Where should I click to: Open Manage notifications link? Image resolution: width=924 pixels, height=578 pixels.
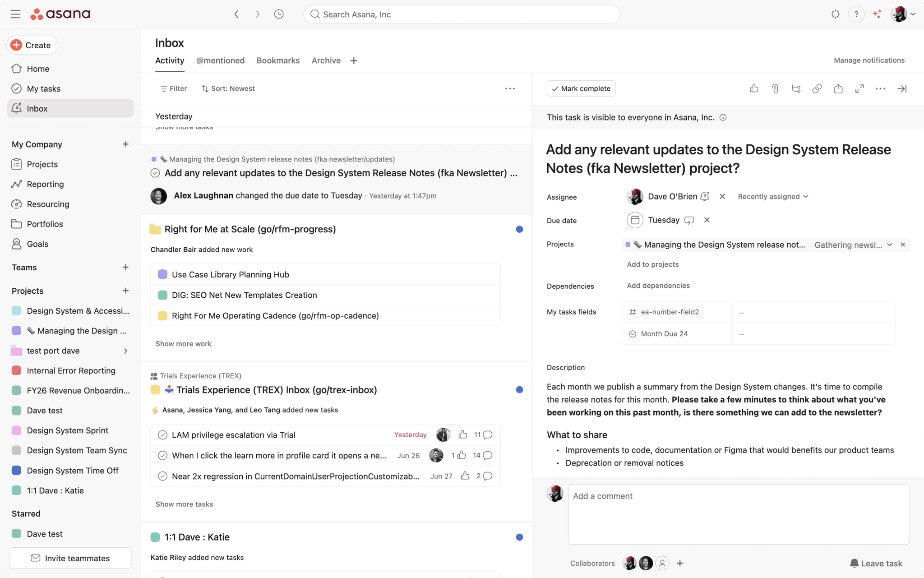[869, 60]
